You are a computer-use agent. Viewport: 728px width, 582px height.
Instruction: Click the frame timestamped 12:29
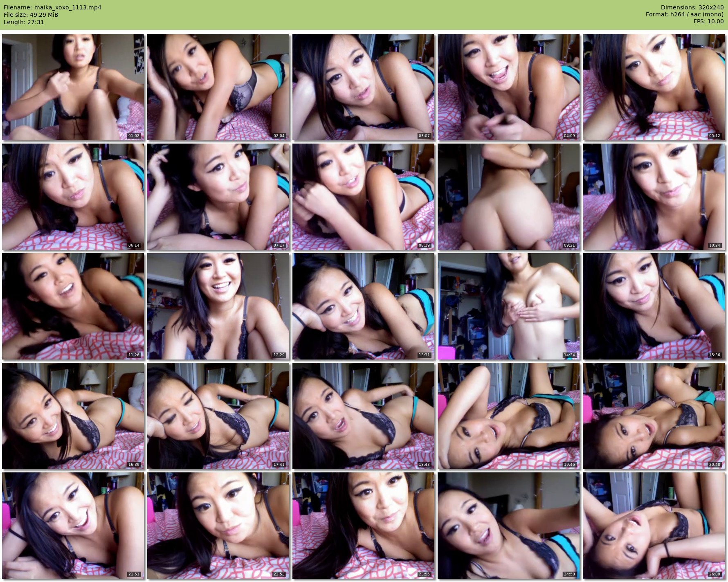pos(218,306)
